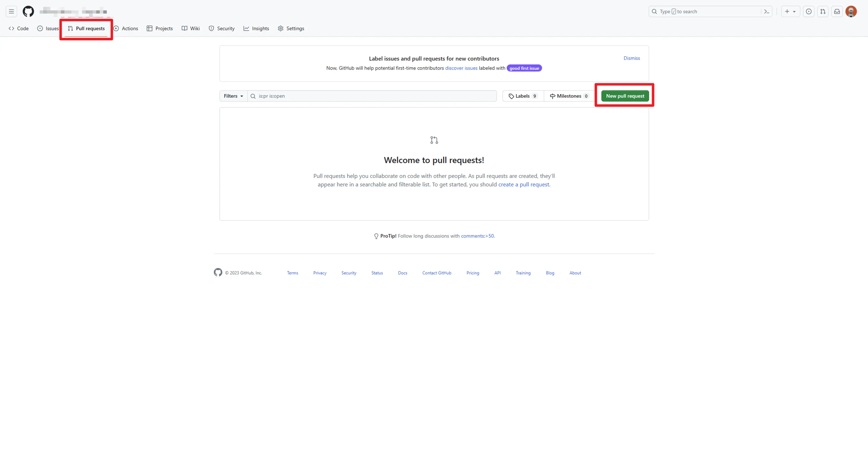
Task: Open the API footer link
Action: (497, 273)
